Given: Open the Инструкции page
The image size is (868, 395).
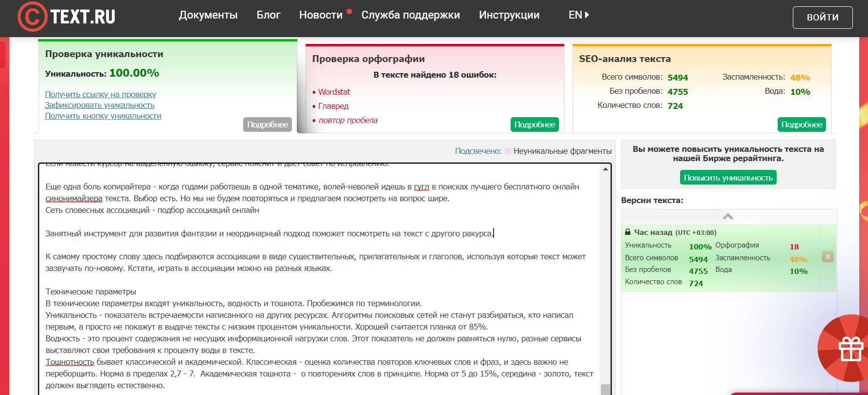Looking at the screenshot, I should (509, 15).
